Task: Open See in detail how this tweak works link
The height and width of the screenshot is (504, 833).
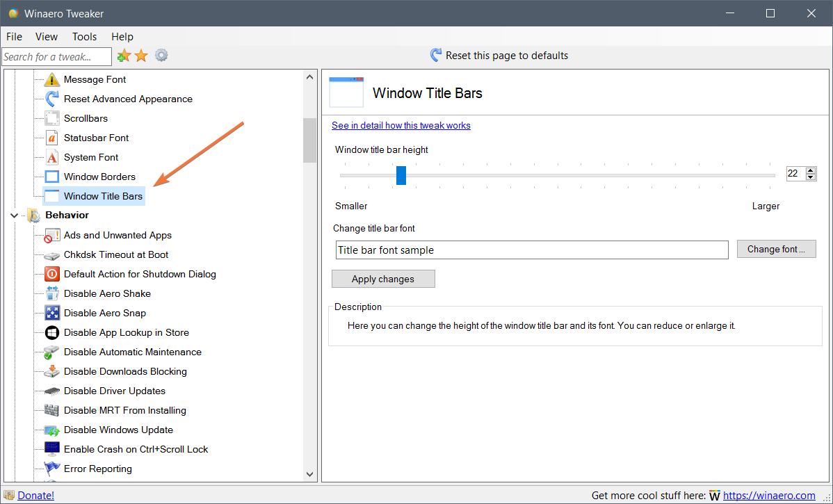Action: click(x=401, y=125)
